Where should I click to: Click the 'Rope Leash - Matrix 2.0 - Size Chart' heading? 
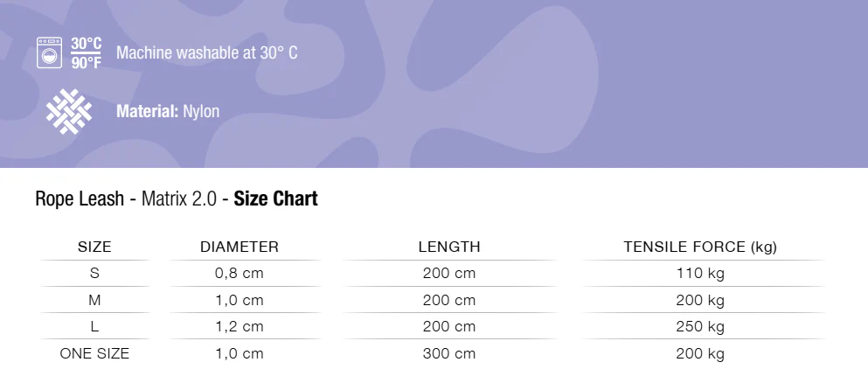coord(177,199)
